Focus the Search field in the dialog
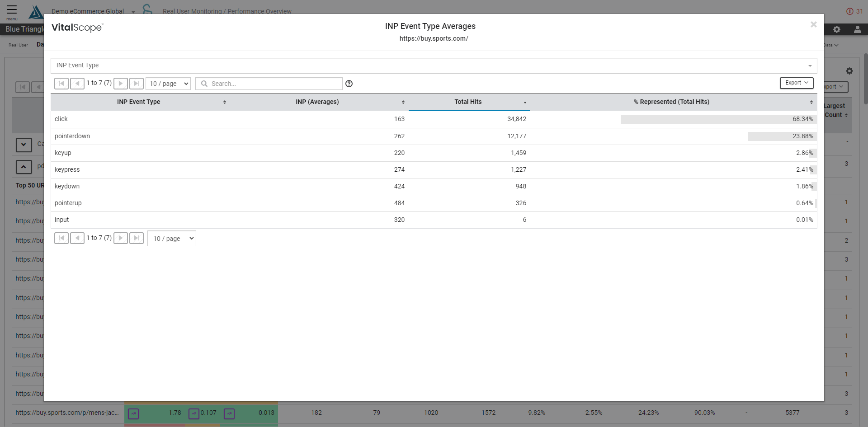 click(269, 84)
